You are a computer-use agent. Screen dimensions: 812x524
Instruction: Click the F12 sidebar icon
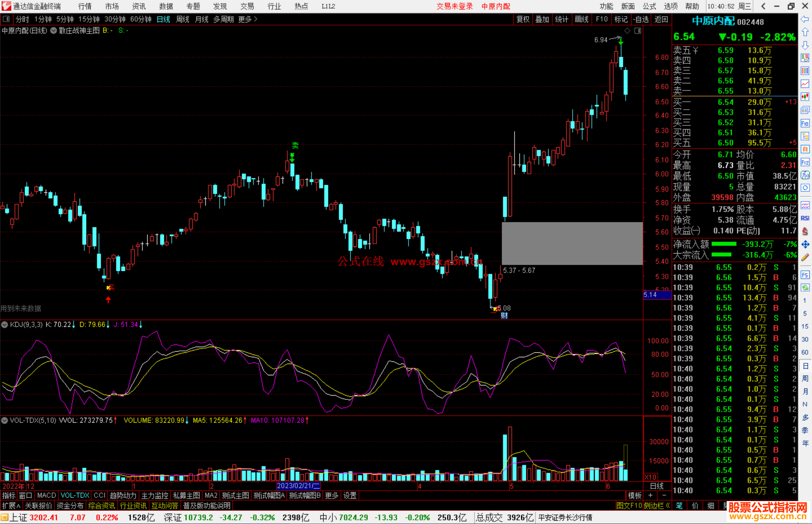pos(805,162)
